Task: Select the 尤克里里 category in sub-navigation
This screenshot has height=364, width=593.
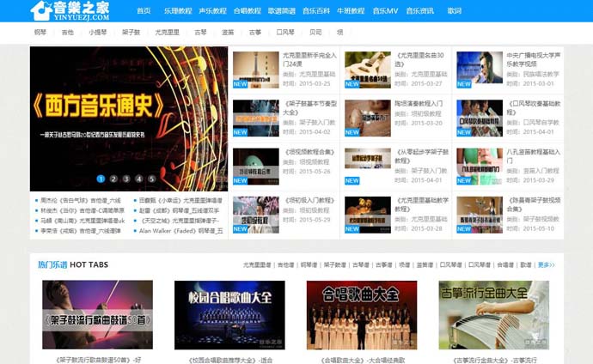Action: (x=167, y=32)
